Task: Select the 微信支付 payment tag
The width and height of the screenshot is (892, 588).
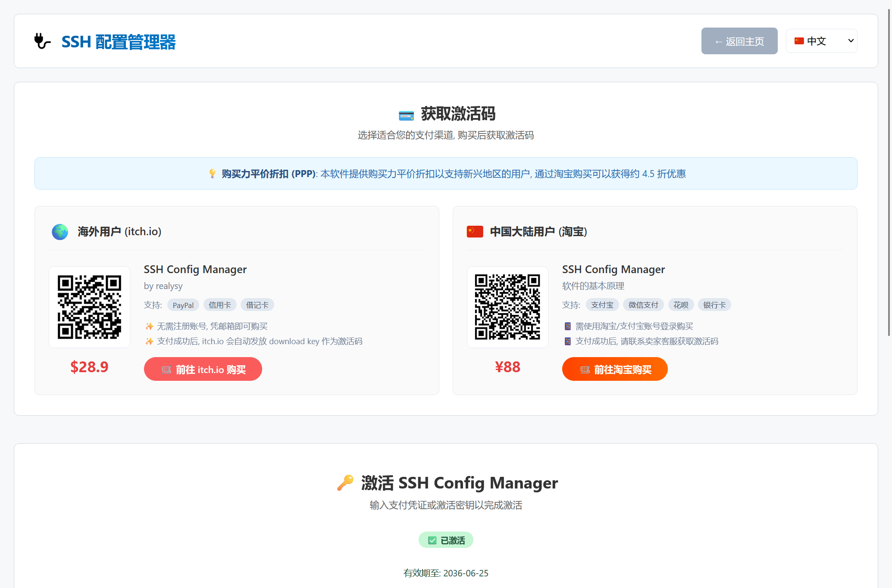Action: [x=644, y=305]
